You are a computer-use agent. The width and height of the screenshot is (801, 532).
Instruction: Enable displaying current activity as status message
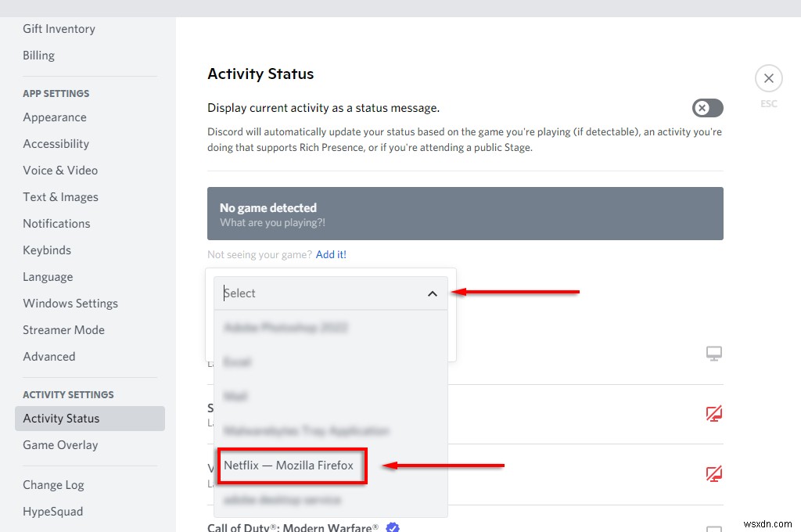click(x=707, y=108)
